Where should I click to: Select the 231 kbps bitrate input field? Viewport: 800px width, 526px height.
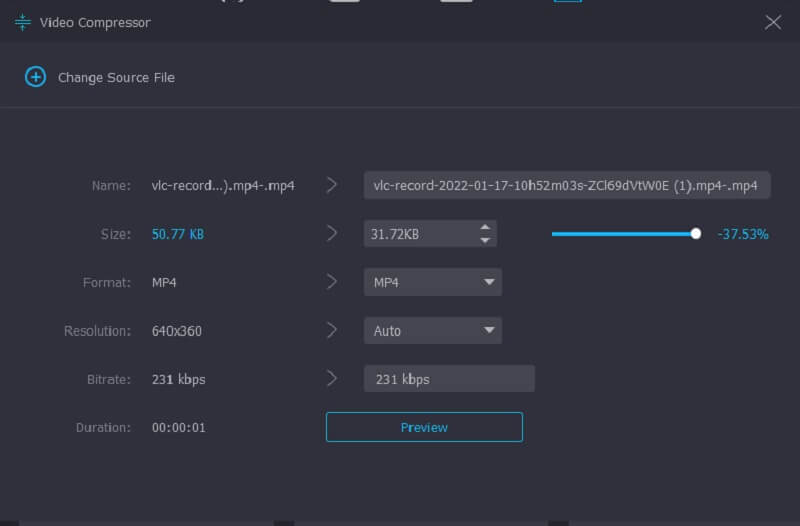449,379
